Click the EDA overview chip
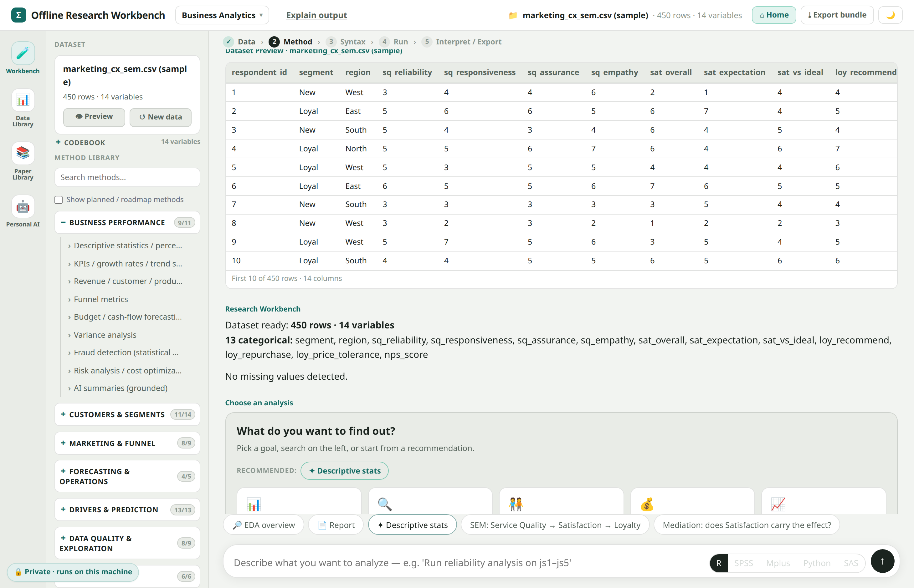914x588 pixels. pyautogui.click(x=264, y=525)
